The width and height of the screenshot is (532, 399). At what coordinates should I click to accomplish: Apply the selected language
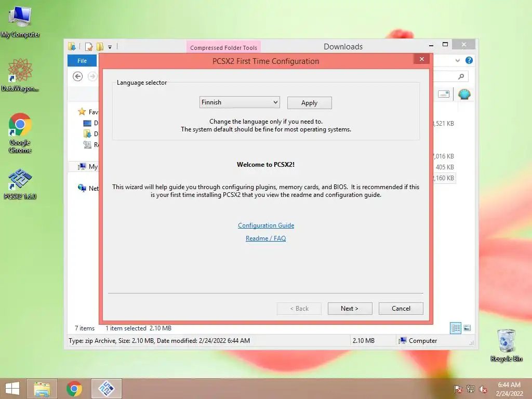[x=309, y=103]
